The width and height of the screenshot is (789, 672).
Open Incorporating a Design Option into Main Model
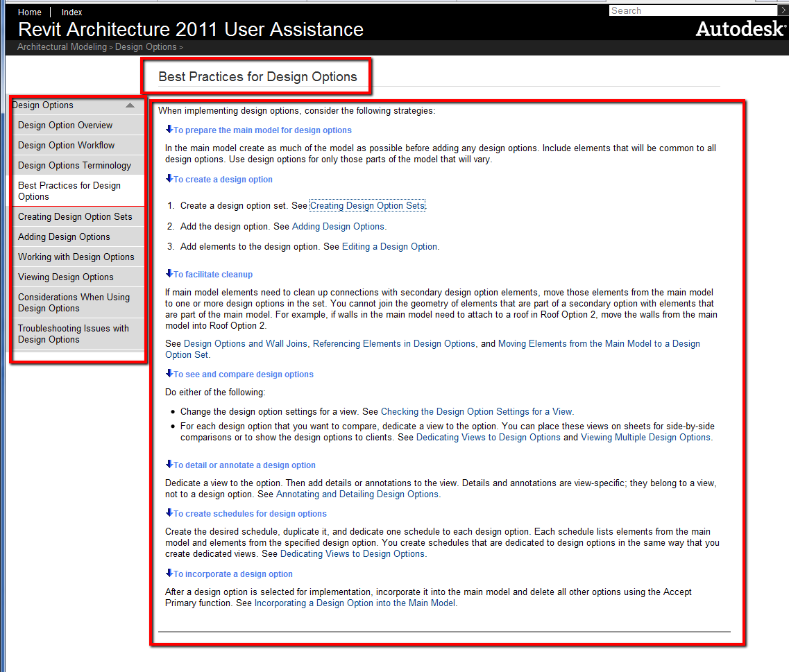(x=355, y=603)
